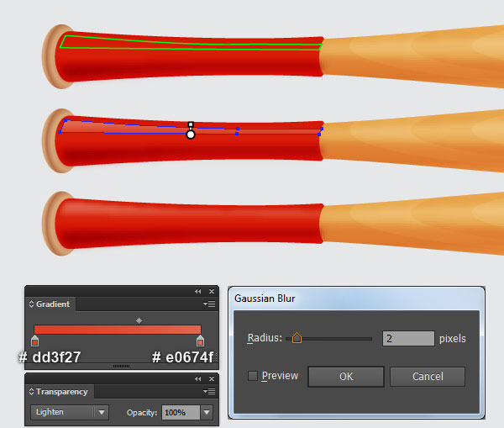Select the Transparency panel tab

(x=61, y=392)
